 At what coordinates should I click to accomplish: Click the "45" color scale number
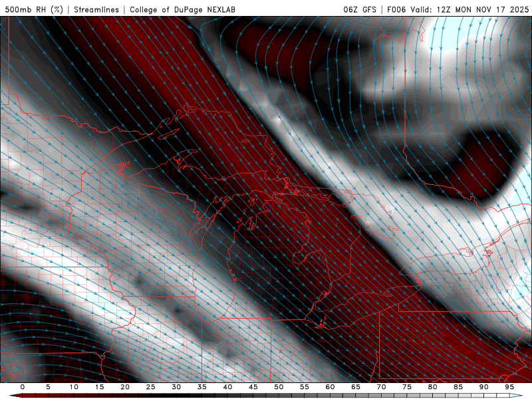point(253,387)
